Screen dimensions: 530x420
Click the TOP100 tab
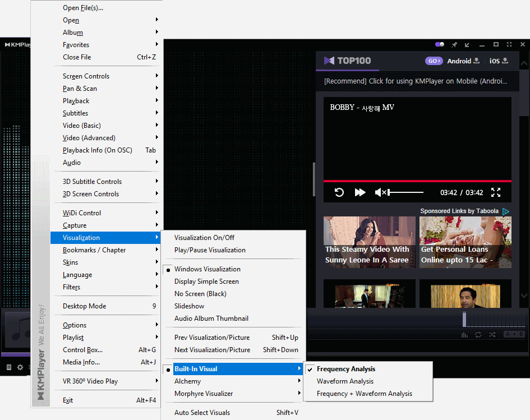point(348,61)
